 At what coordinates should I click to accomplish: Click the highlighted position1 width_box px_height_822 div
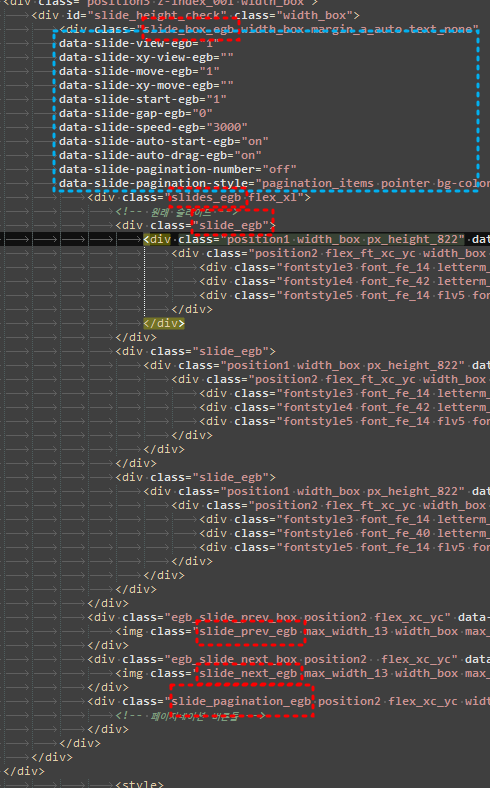pos(317,239)
